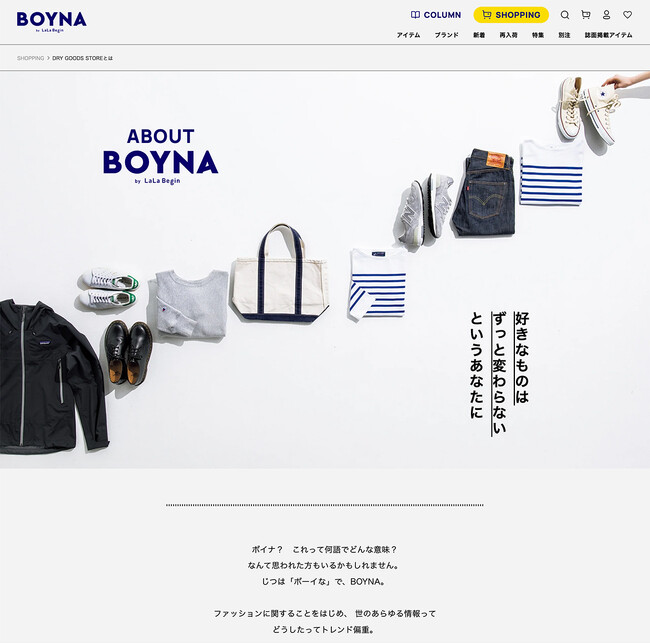
Task: Select the 特集 menu item
Action: (x=538, y=35)
